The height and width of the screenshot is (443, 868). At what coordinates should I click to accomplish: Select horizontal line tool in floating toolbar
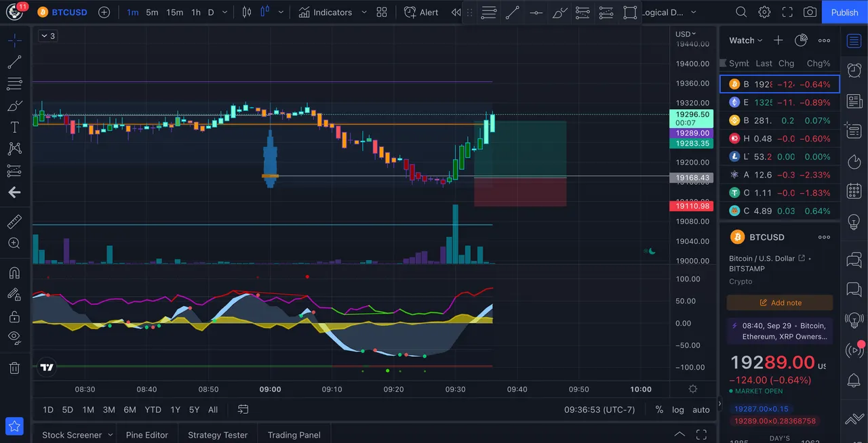536,12
